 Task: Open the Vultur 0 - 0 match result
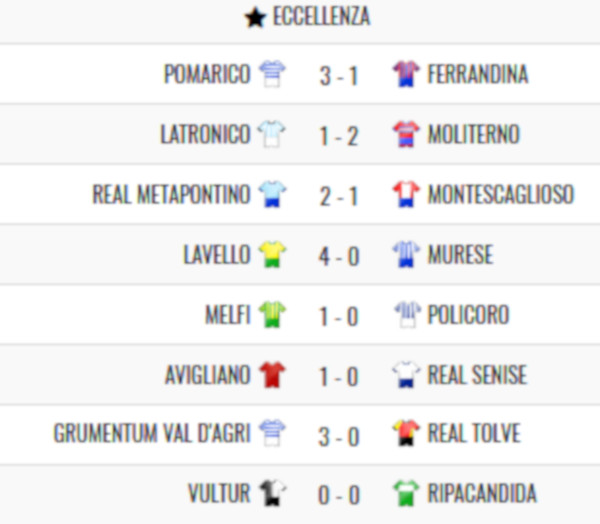tap(339, 495)
